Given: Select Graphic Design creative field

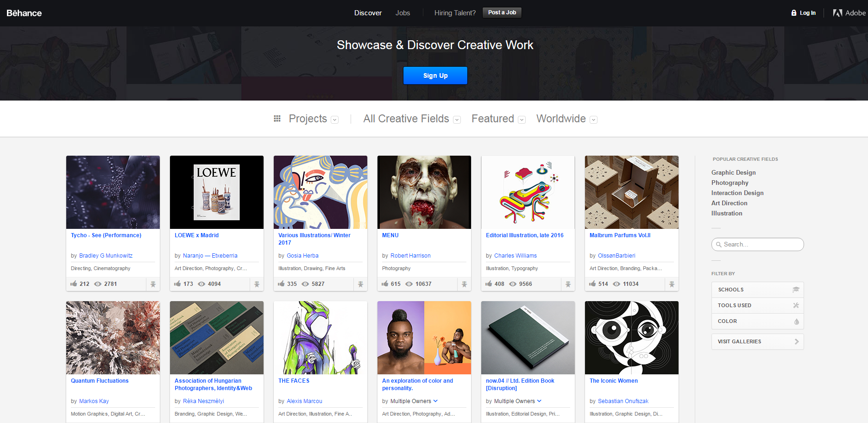Looking at the screenshot, I should [x=734, y=172].
